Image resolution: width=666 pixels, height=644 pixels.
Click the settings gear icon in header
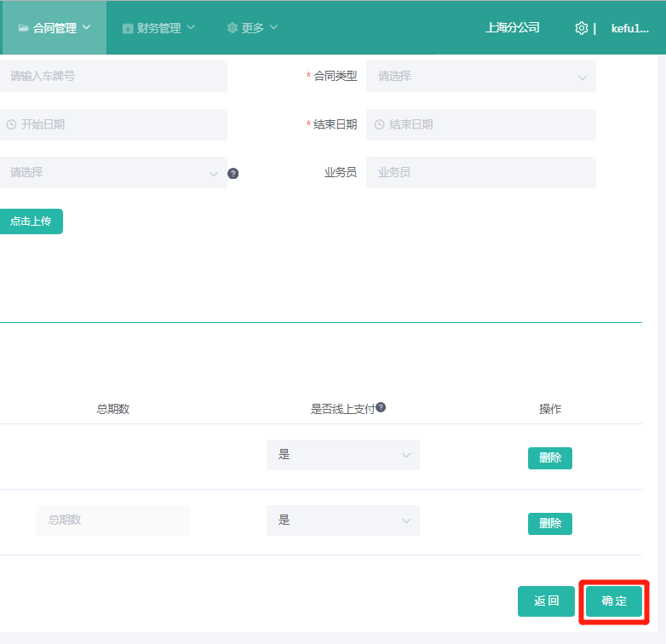582,28
